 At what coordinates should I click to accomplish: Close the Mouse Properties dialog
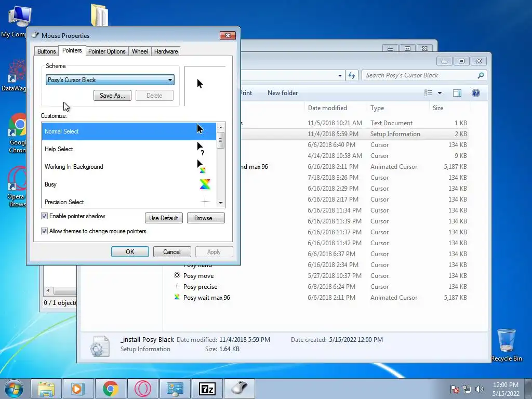[228, 35]
